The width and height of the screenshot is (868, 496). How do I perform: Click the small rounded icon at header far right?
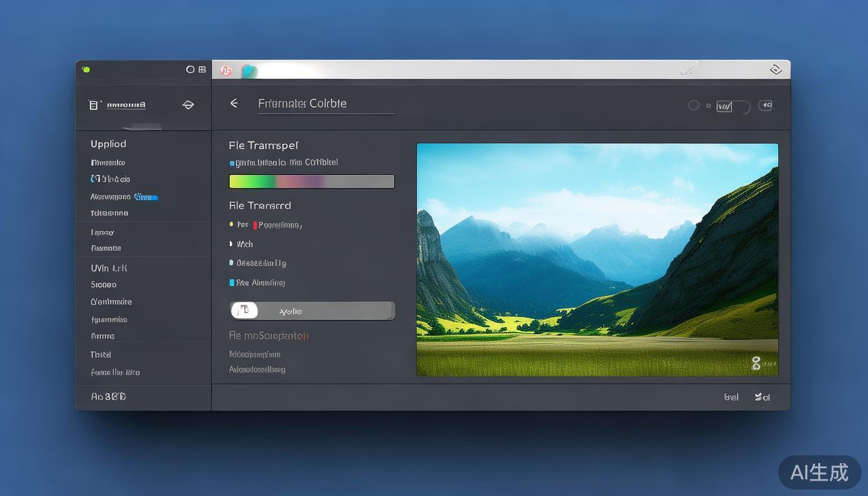pyautogui.click(x=765, y=105)
